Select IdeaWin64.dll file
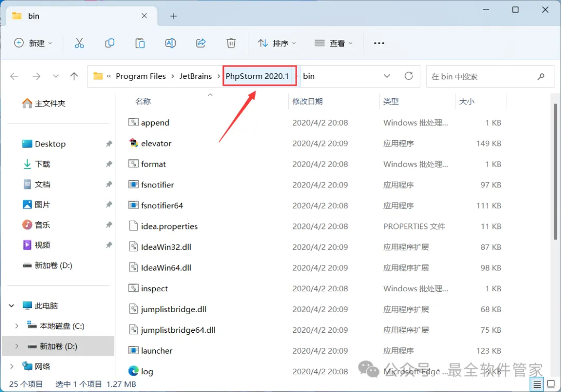The image size is (561, 392). click(166, 268)
